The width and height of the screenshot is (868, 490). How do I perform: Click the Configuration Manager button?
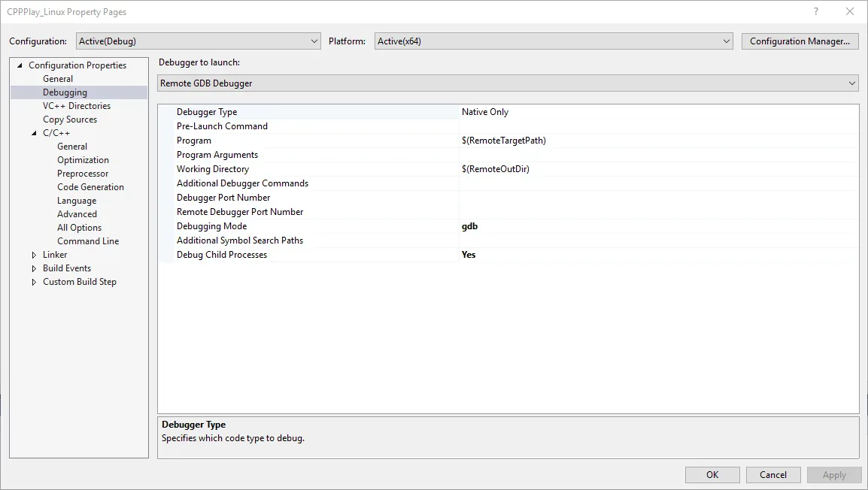tap(800, 41)
